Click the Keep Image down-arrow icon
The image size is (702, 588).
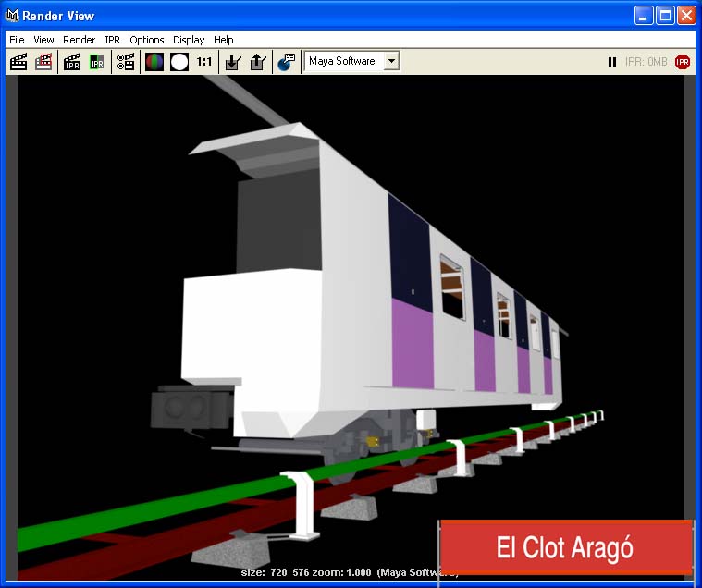click(233, 62)
